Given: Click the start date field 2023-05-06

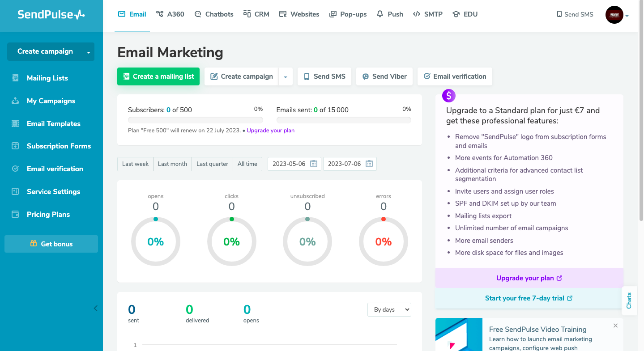Looking at the screenshot, I should (294, 164).
